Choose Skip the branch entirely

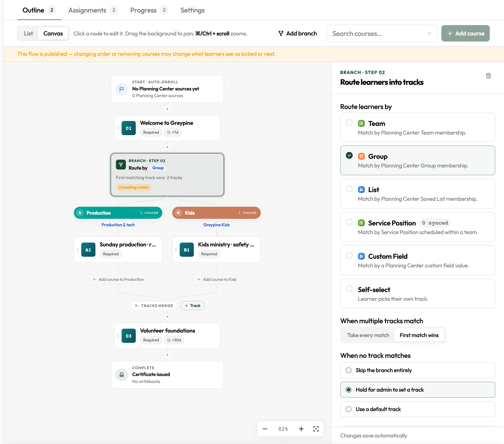(418, 370)
